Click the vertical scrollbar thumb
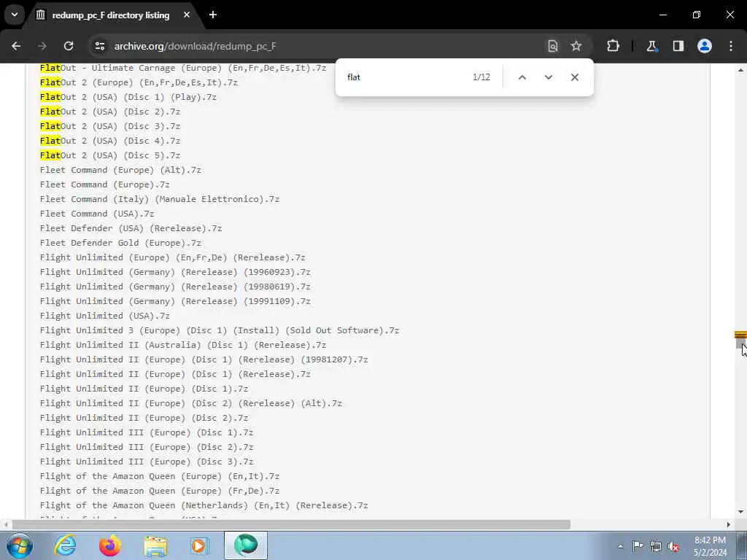This screenshot has height=560, width=747. (740, 342)
